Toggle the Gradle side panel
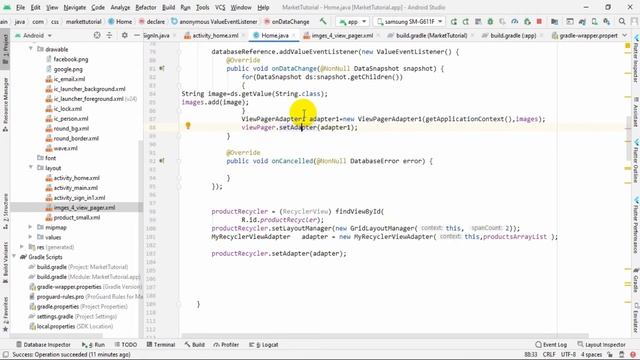 (x=636, y=280)
